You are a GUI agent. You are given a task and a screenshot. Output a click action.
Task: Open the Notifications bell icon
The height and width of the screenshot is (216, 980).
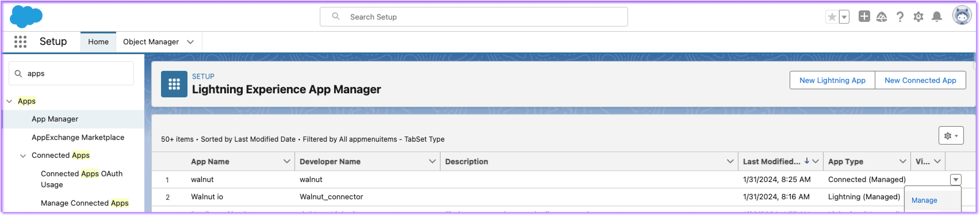click(x=937, y=17)
